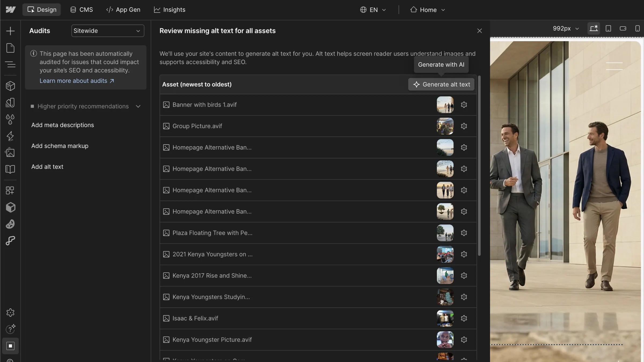Viewport: 644px width, 362px height.
Task: Click the Generate alt text button
Action: [x=441, y=84]
